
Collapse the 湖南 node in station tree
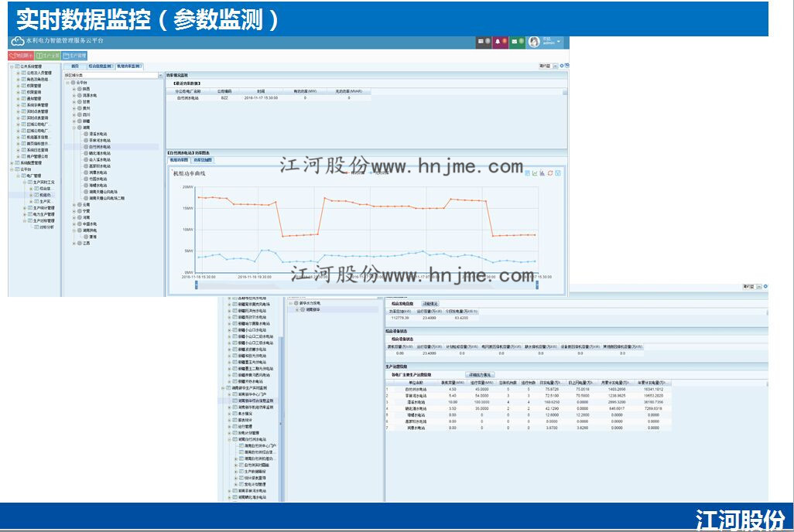coord(74,128)
